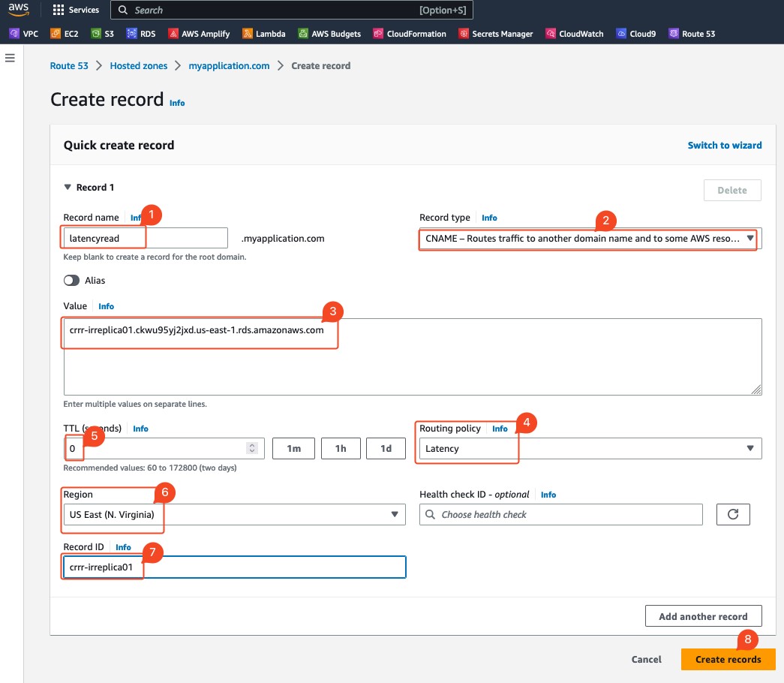The height and width of the screenshot is (683, 784).
Task: Open the EC2 shortcut in favorites bar
Action: 65,34
